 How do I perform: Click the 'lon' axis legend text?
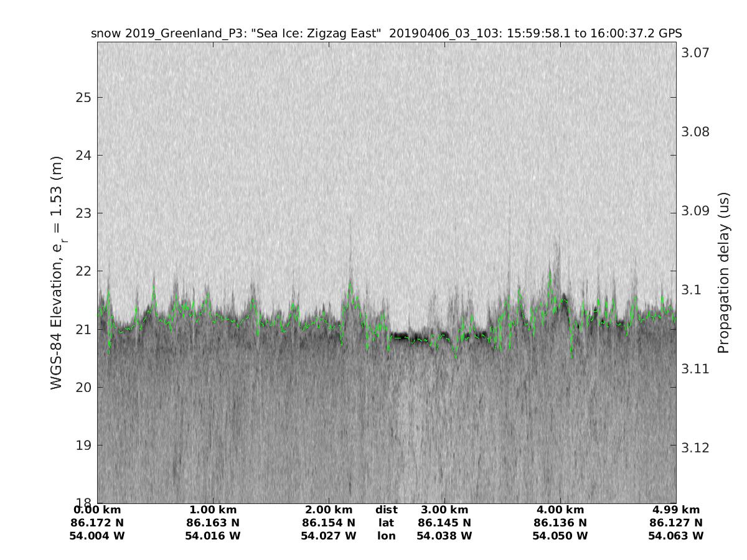tap(386, 536)
